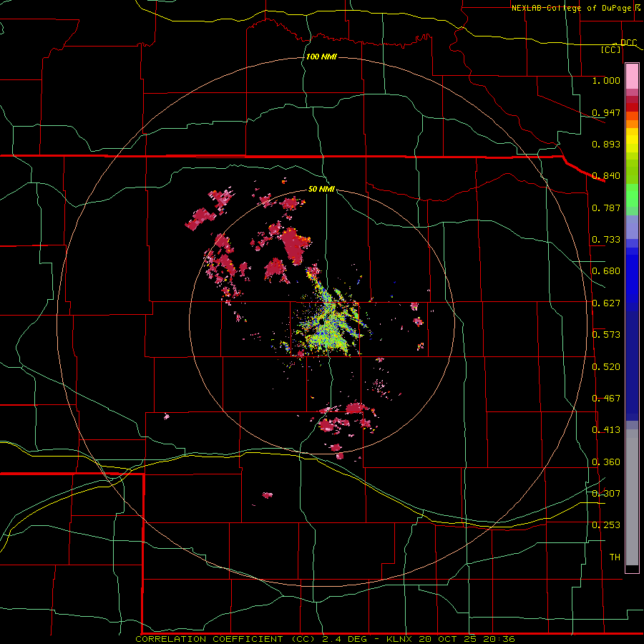Pick the bright green segment of color bar
644x644 pixels.
click(632, 195)
